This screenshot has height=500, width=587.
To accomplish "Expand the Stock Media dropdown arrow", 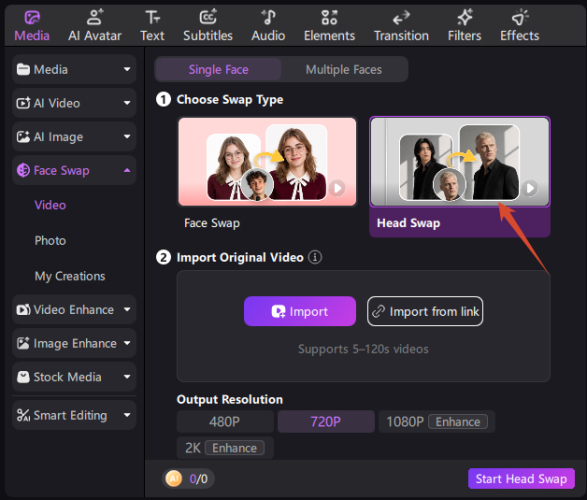I will 127,377.
